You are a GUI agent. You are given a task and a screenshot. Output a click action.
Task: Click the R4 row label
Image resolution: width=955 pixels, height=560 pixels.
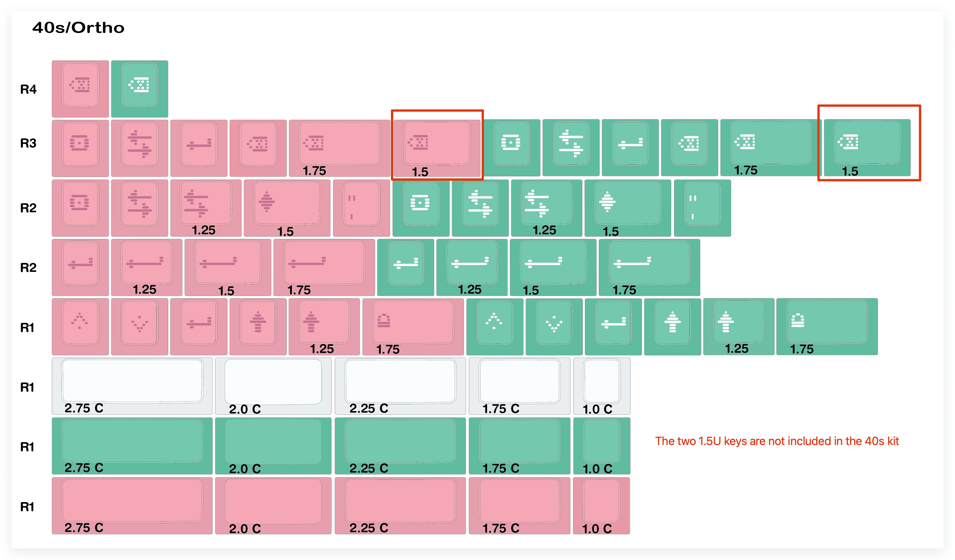coord(28,89)
